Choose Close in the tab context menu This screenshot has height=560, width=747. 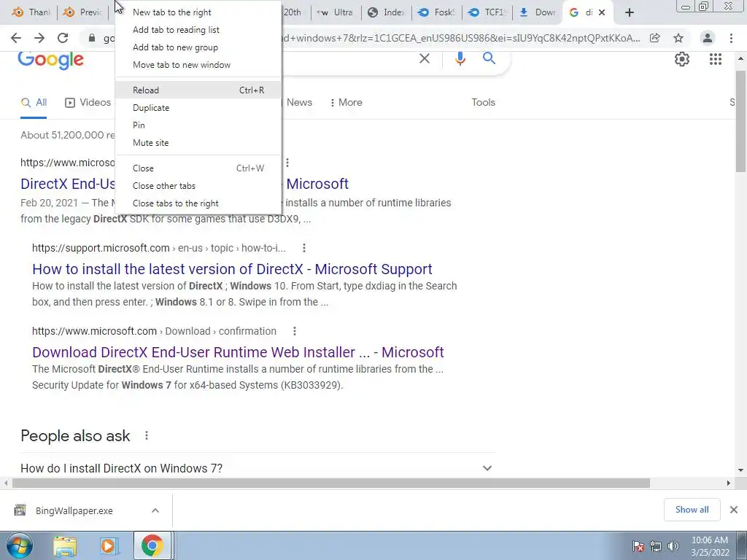[x=198, y=168]
